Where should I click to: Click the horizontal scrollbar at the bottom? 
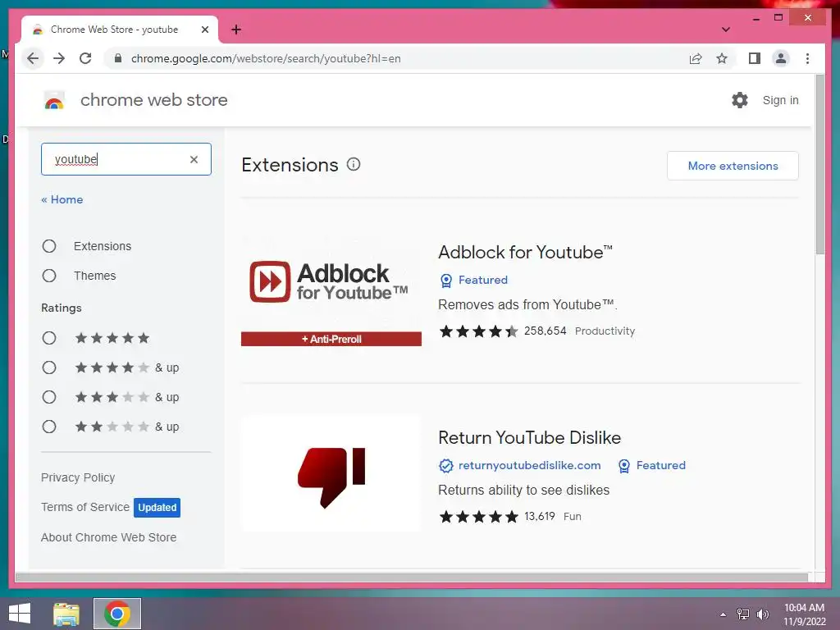point(412,577)
